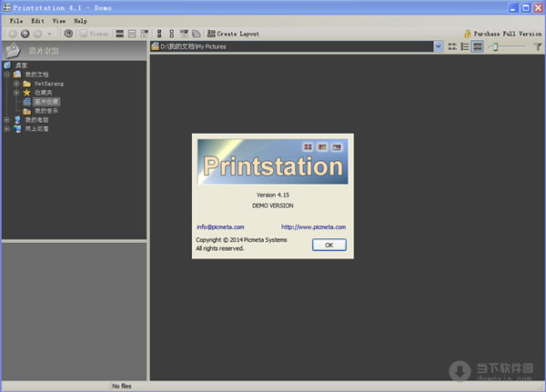
Task: Open the Help menu
Action: pos(80,21)
